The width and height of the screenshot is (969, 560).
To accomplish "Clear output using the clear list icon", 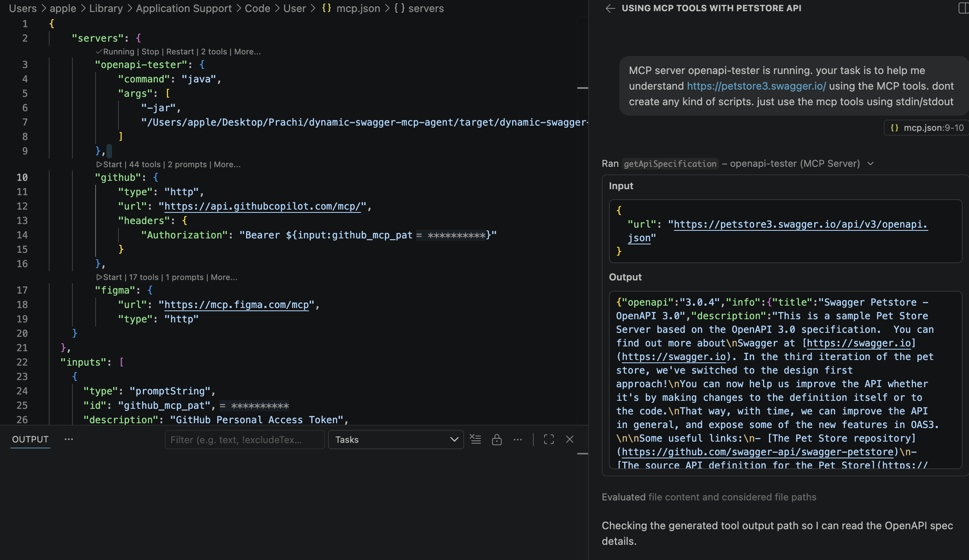I will point(475,439).
